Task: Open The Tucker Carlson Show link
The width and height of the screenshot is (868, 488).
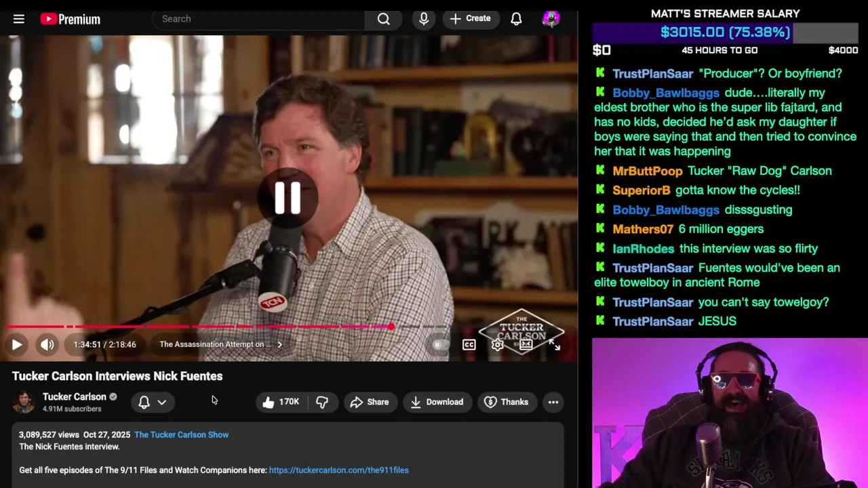Action: pos(181,434)
